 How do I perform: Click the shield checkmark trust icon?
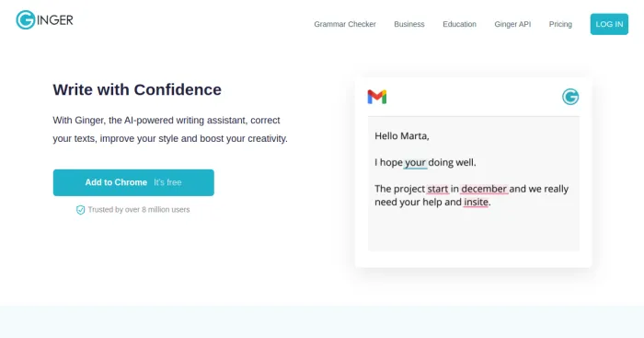tap(81, 210)
